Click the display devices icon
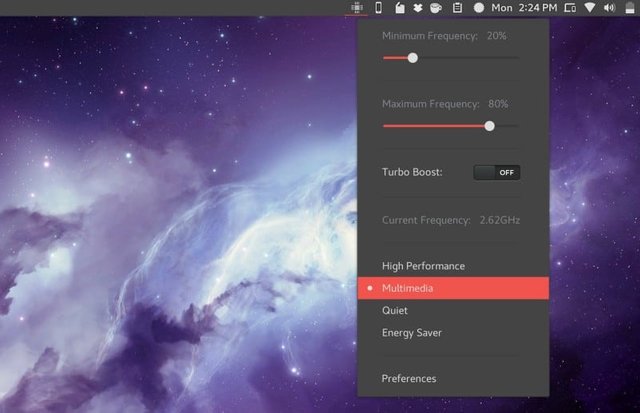 coord(570,8)
